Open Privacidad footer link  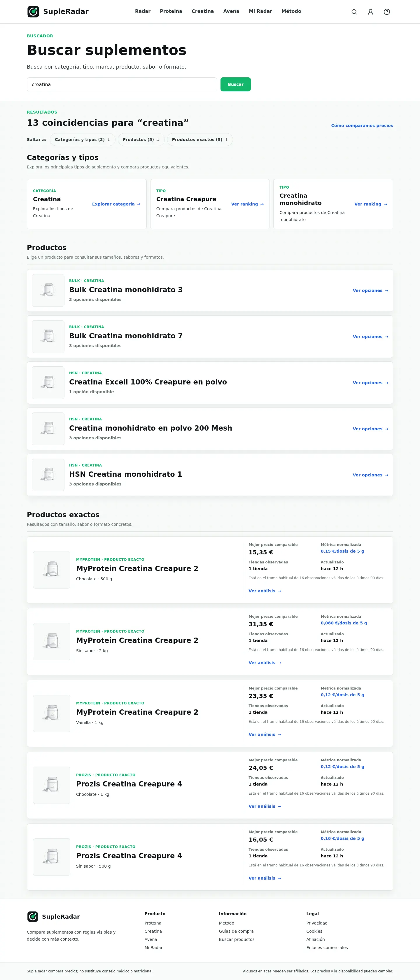click(x=317, y=923)
